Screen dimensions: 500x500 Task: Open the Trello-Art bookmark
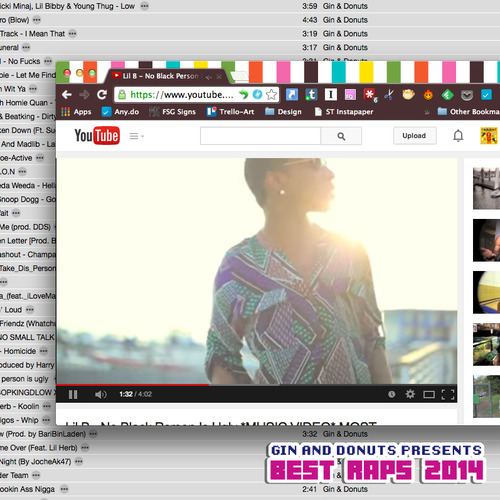click(230, 112)
